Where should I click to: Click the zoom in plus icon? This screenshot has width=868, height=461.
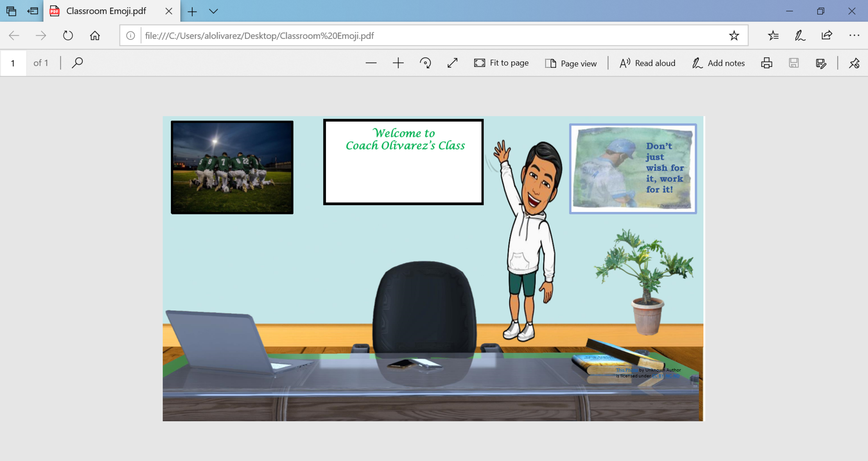[398, 63]
